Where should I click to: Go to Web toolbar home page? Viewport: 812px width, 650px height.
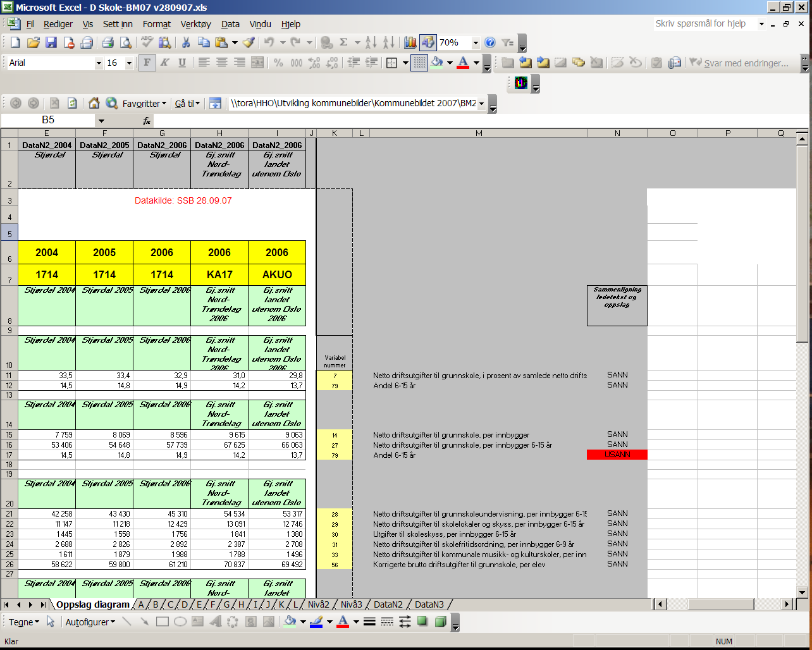coord(94,103)
